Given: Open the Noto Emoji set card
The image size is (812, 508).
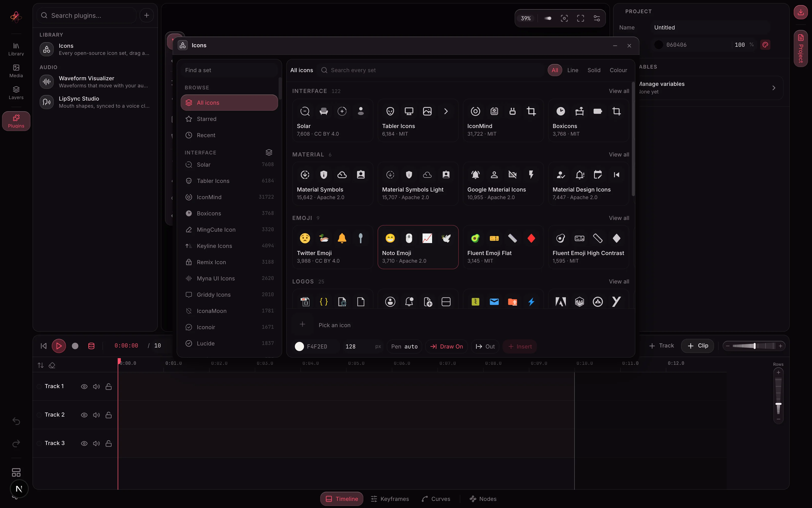Looking at the screenshot, I should [418, 247].
